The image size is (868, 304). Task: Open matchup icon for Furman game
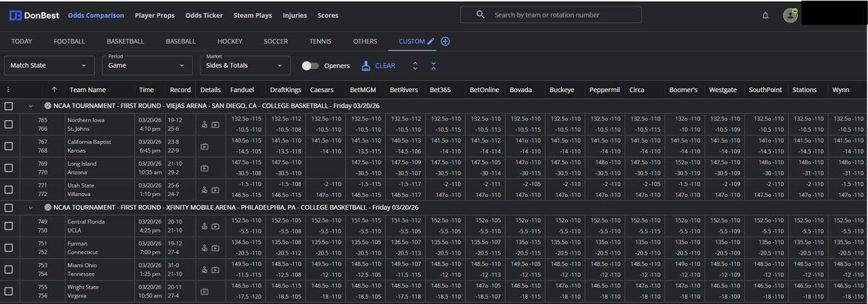pos(205,247)
